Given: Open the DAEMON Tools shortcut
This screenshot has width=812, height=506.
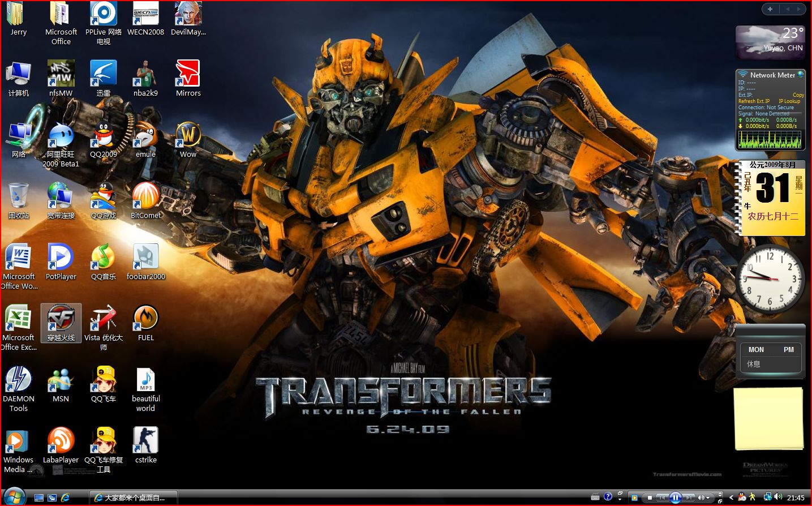Looking at the screenshot, I should [19, 389].
